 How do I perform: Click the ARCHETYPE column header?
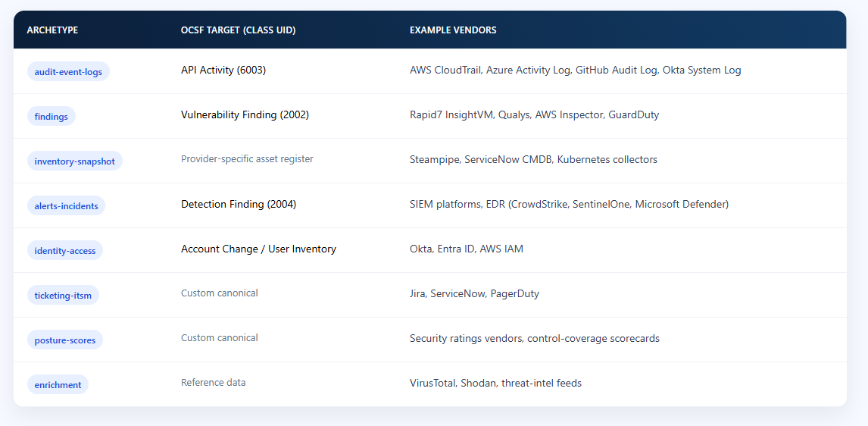click(52, 30)
